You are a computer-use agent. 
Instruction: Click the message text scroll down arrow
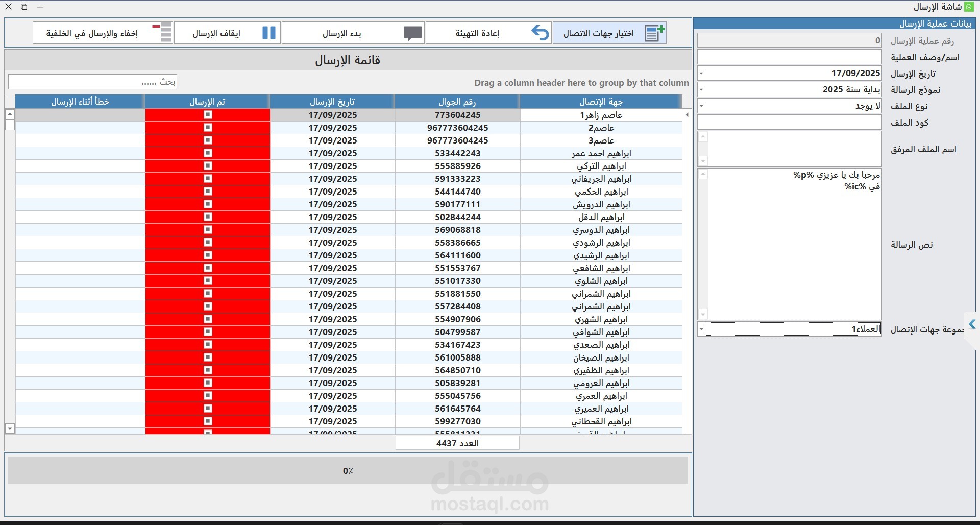tap(703, 314)
